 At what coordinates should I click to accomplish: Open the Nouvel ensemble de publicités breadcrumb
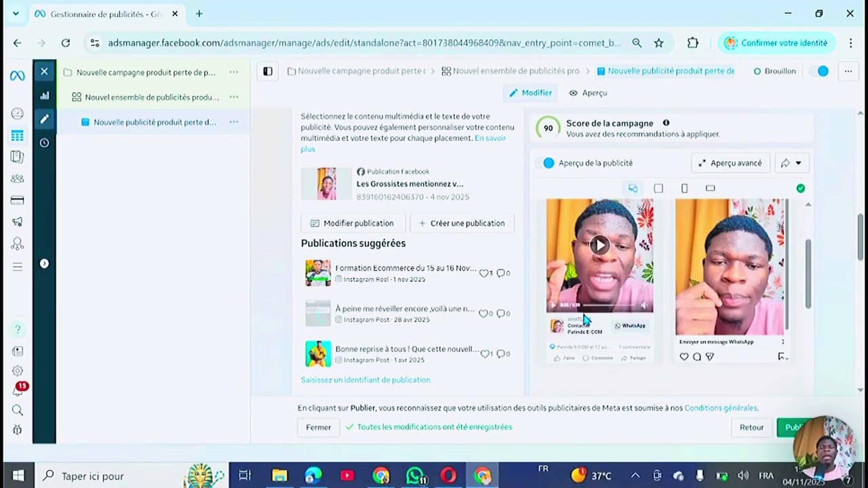click(x=511, y=71)
